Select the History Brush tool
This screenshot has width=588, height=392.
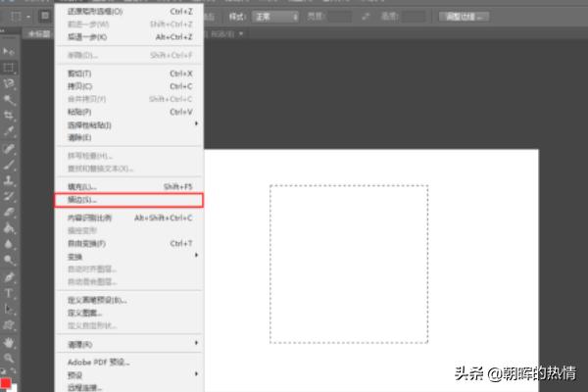coord(8,196)
